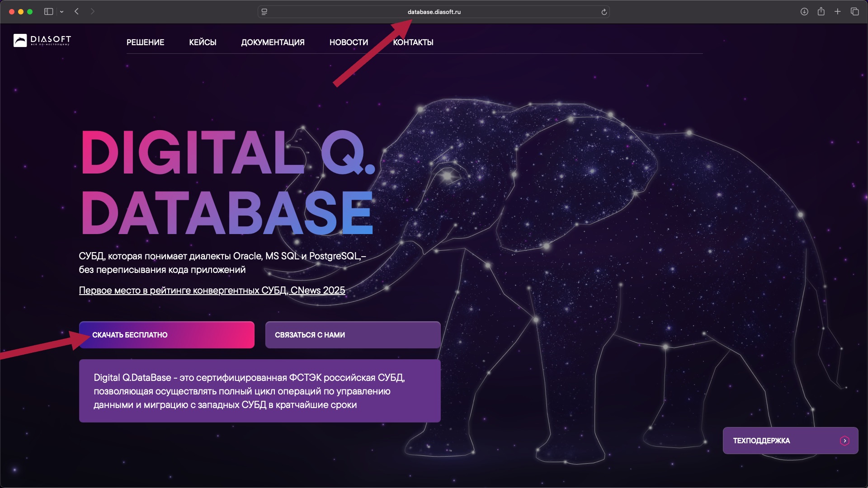Screen dimensions: 868x488
Task: Click the arrow icon on ТЕХПОДДЕРЖКА button
Action: pos(844,441)
